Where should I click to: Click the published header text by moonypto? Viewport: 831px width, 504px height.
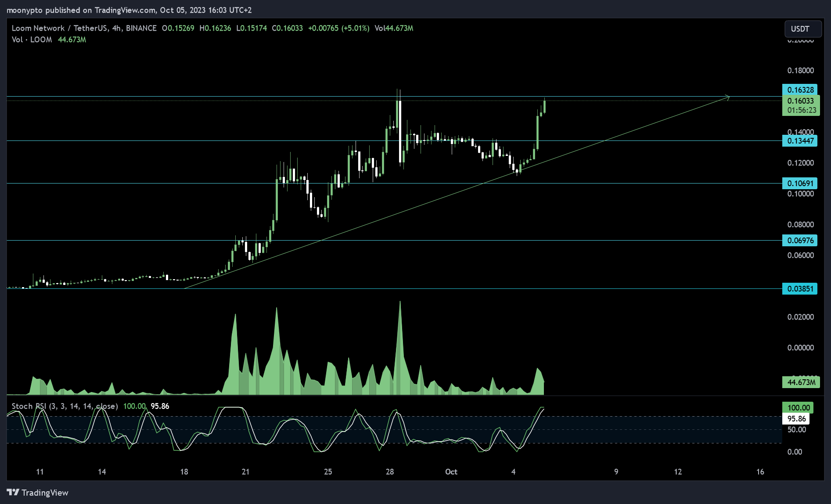[129, 10]
